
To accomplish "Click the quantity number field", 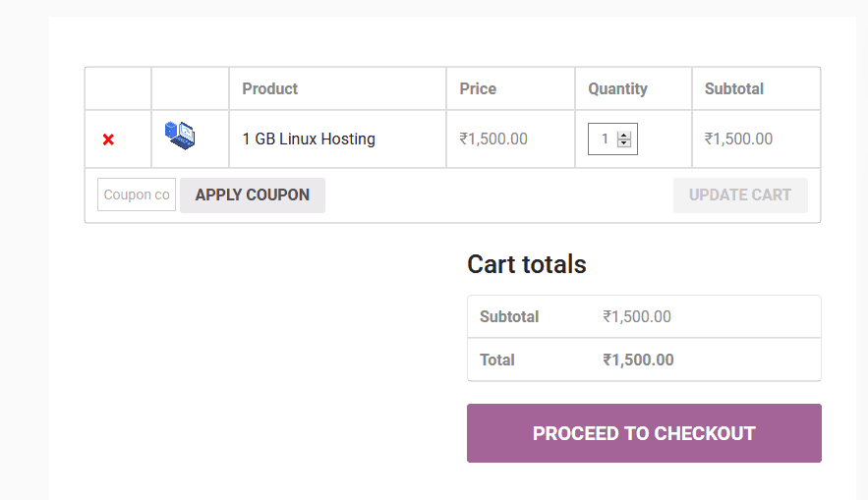I will click(x=604, y=139).
